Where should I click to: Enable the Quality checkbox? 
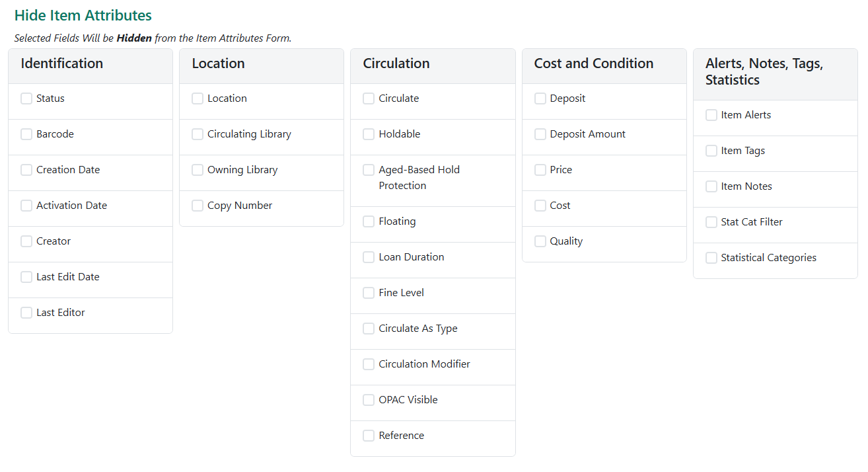pyautogui.click(x=540, y=241)
